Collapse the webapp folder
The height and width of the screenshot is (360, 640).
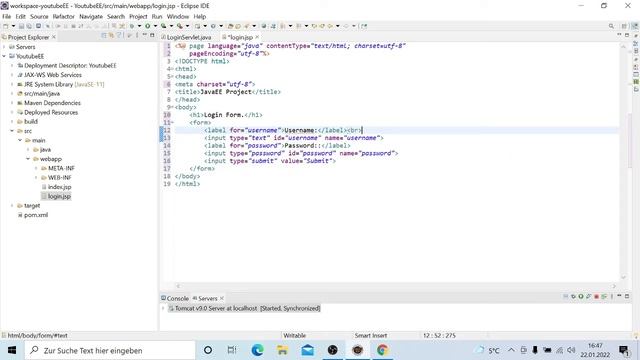28,159
